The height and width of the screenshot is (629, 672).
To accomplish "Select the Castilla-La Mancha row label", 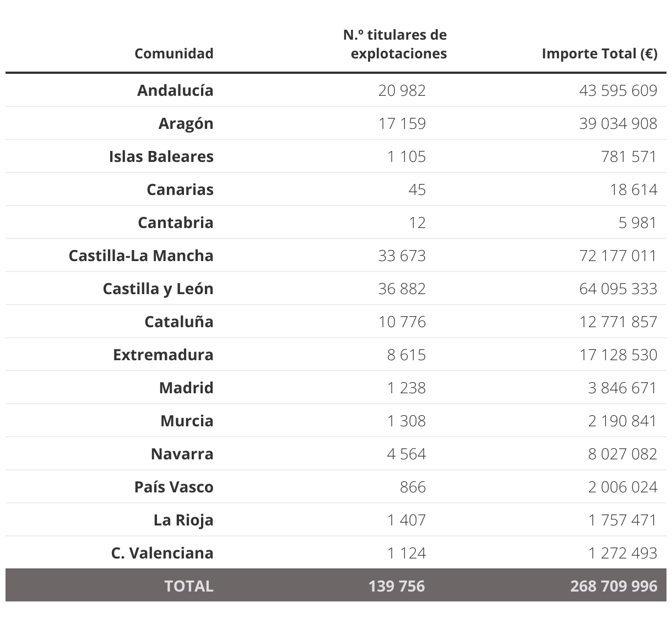I will (x=141, y=256).
